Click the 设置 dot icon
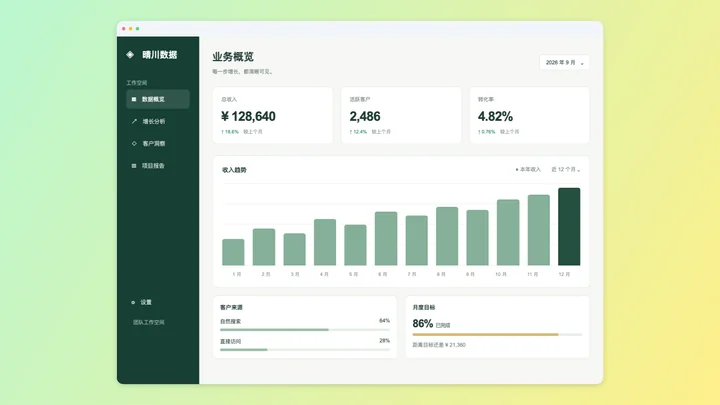Viewport: 720px width, 405px height. [x=133, y=302]
